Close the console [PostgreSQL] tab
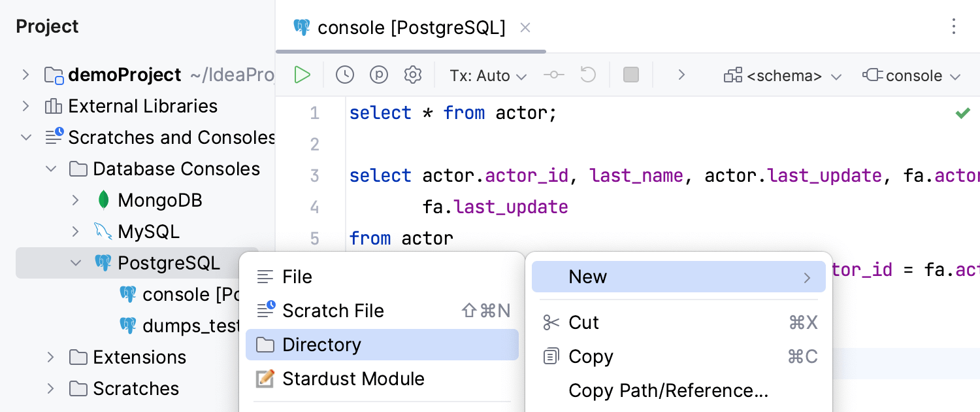 tap(525, 27)
